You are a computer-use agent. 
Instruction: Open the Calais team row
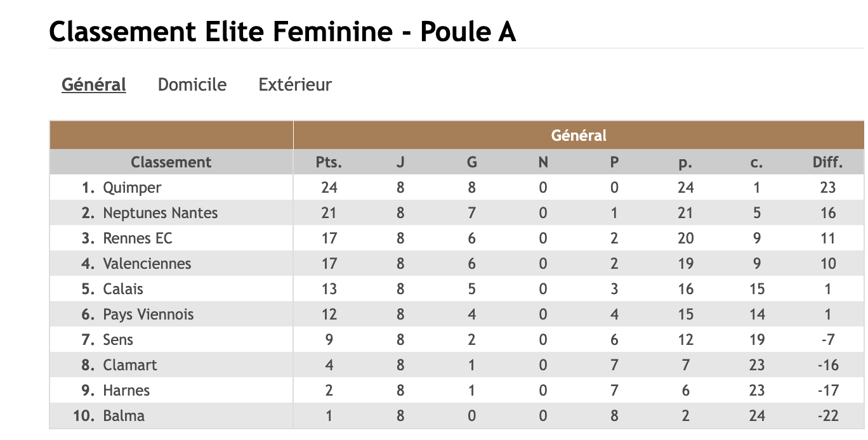123,289
